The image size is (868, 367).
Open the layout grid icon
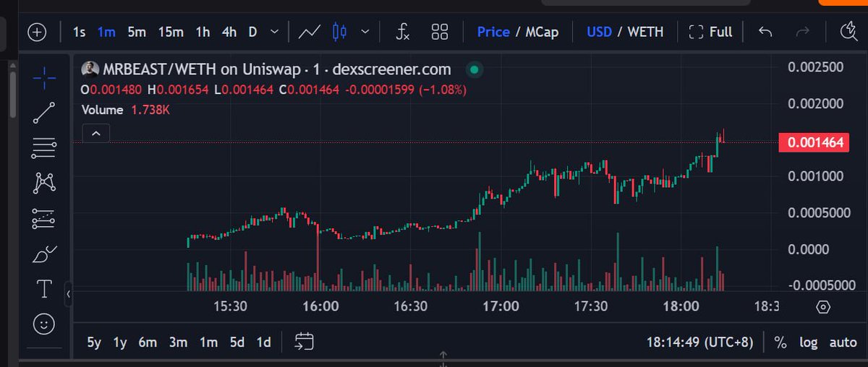click(x=440, y=32)
